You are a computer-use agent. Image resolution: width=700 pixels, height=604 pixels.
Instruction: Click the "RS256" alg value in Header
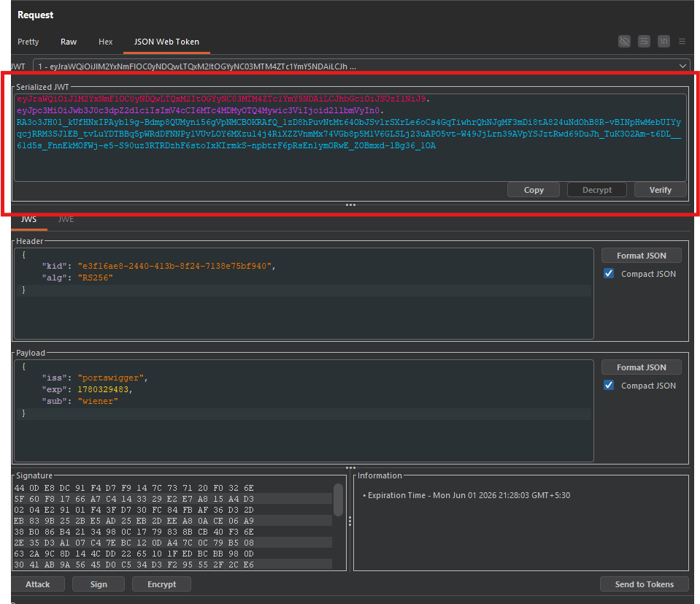(x=95, y=278)
